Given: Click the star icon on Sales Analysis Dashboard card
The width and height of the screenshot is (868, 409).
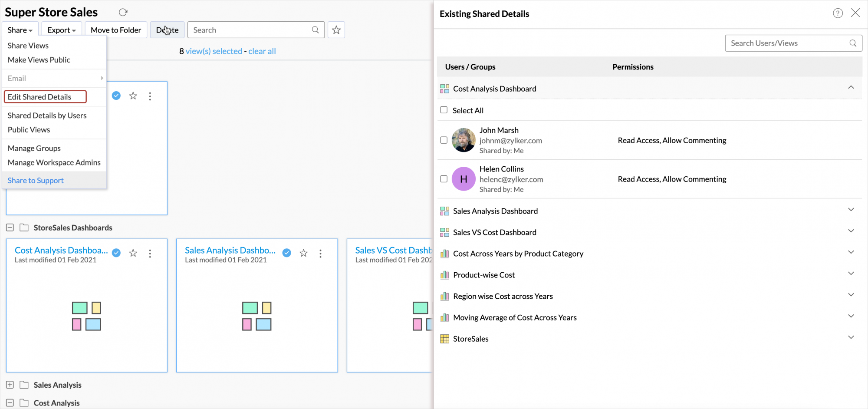Looking at the screenshot, I should pos(303,253).
